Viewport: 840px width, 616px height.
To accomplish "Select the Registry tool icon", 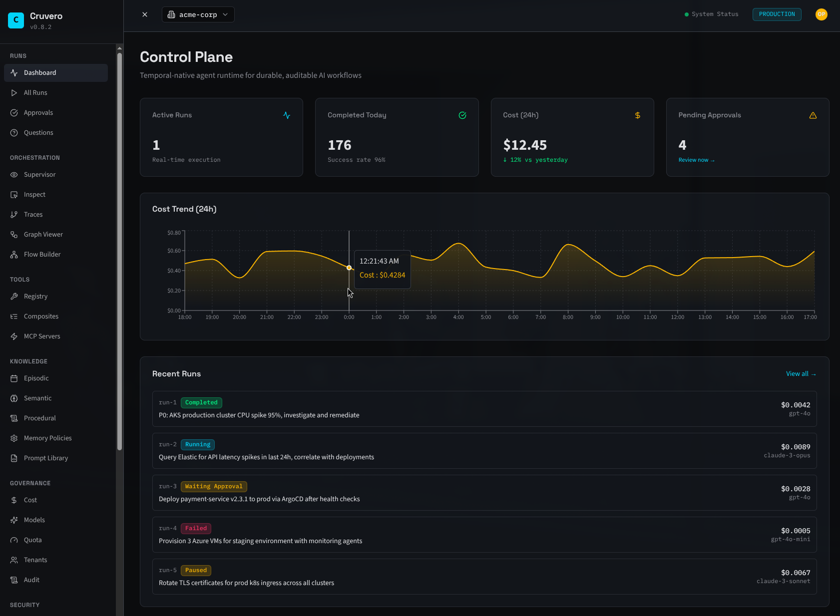I will coord(15,296).
